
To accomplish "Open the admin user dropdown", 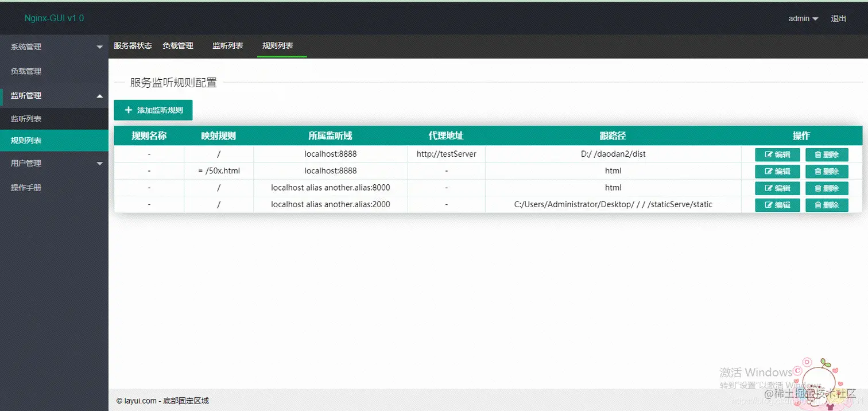I will [803, 18].
